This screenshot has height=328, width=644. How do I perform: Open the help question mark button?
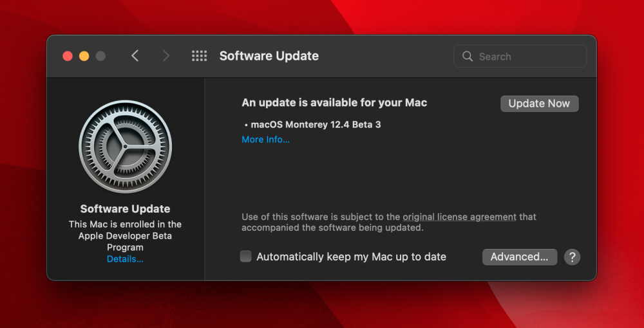(x=572, y=257)
